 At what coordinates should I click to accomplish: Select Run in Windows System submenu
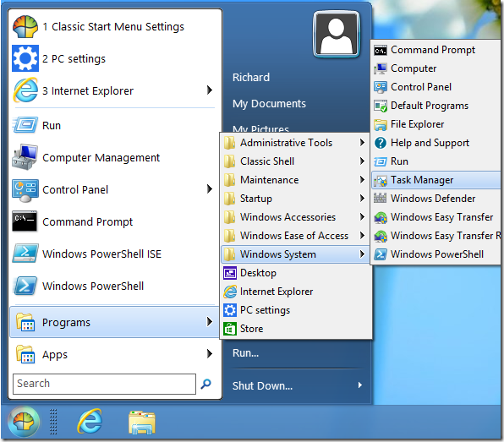pyautogui.click(x=436, y=161)
